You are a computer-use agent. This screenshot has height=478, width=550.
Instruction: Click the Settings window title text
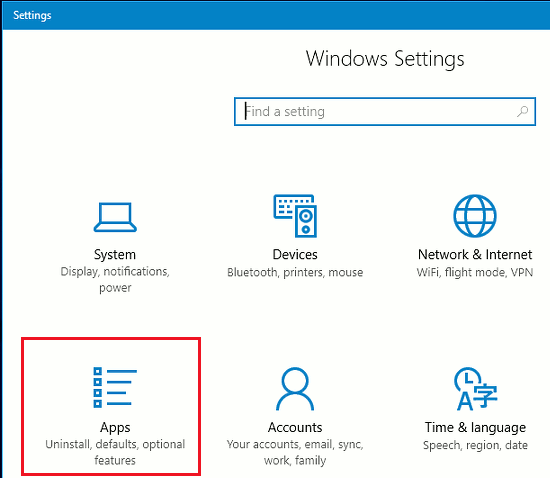coord(32,15)
